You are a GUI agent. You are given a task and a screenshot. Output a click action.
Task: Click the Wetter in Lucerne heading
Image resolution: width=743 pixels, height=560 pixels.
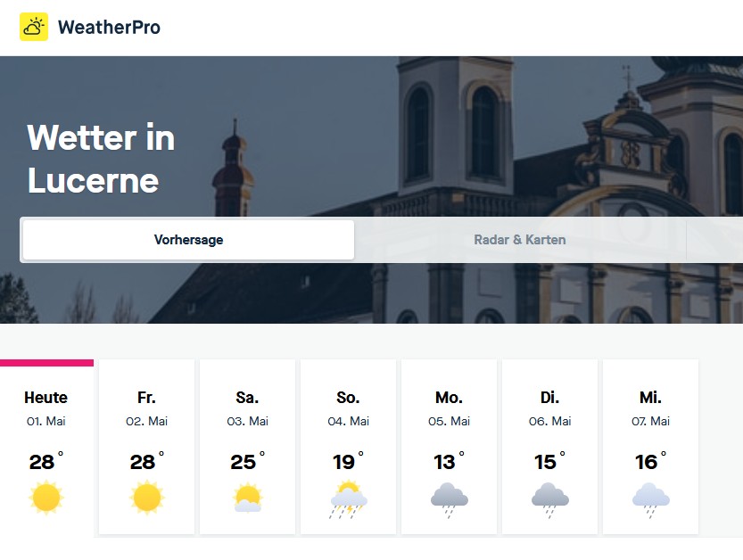pyautogui.click(x=101, y=160)
